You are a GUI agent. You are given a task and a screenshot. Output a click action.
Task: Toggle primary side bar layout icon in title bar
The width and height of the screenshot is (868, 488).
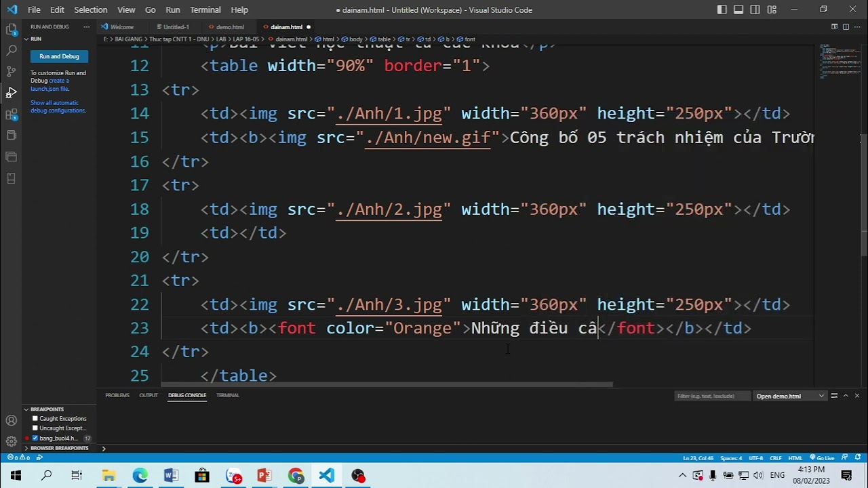tap(722, 9)
